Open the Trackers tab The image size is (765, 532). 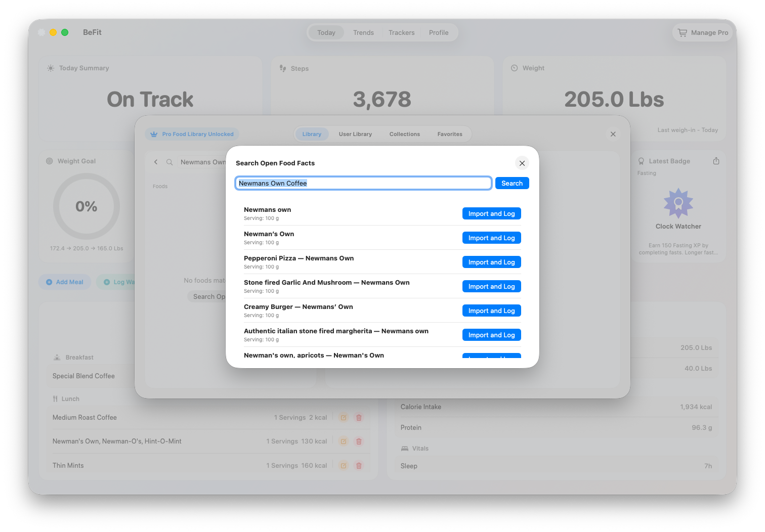coord(402,32)
